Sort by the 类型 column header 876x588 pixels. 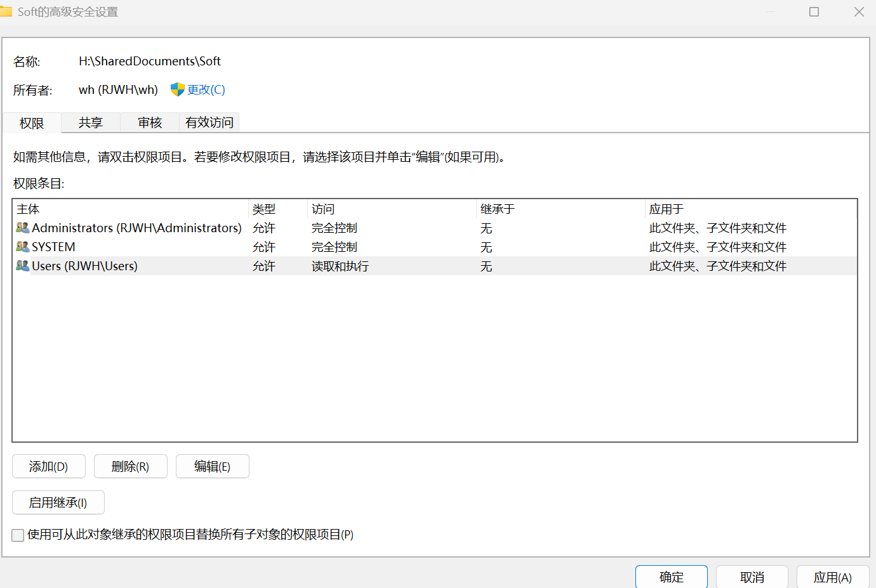[x=278, y=209]
